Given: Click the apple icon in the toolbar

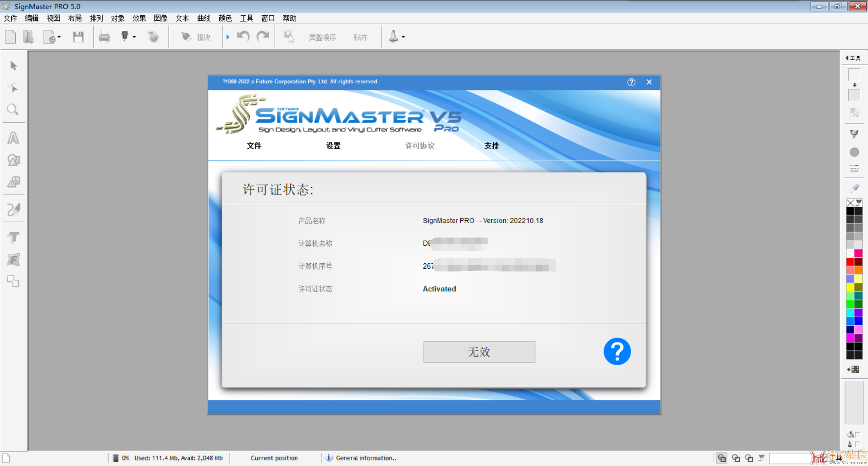Looking at the screenshot, I should coord(153,37).
